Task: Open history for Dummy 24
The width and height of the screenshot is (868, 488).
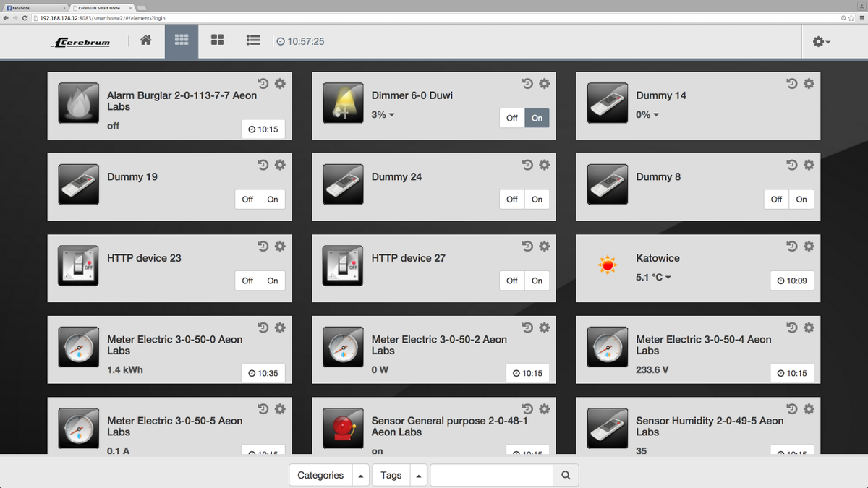Action: click(527, 165)
